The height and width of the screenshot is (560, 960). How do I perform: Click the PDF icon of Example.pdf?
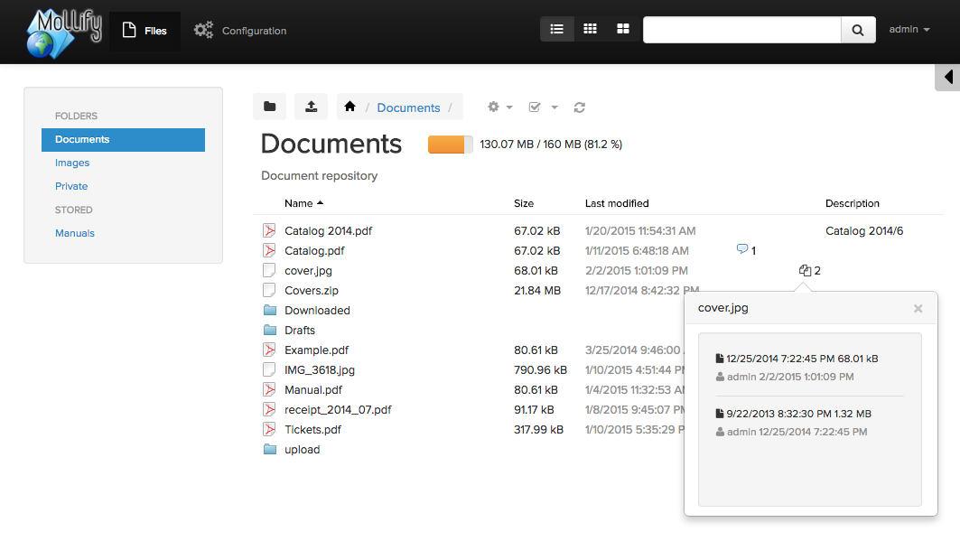tap(269, 350)
